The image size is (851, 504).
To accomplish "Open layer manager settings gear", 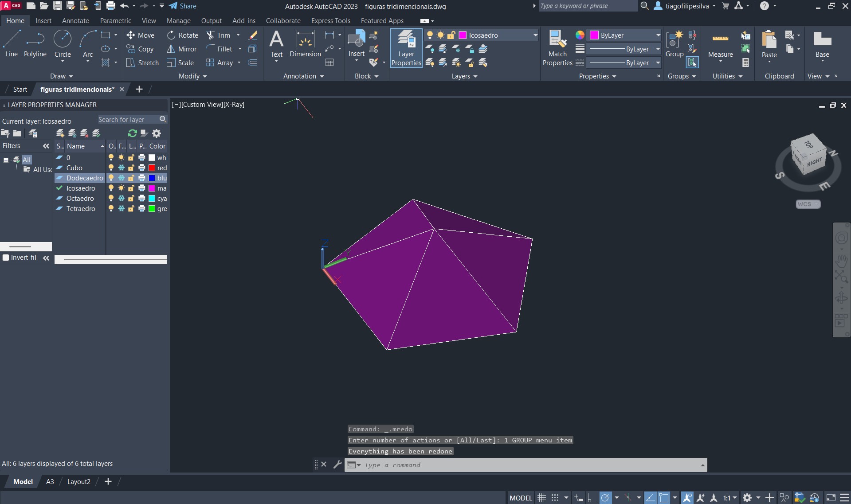I will click(x=157, y=133).
